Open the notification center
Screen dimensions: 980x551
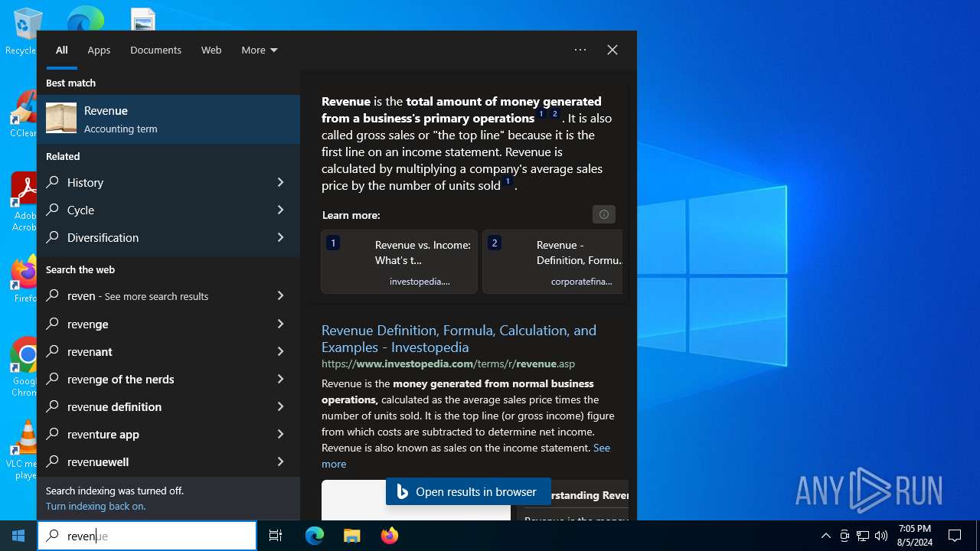tap(955, 536)
